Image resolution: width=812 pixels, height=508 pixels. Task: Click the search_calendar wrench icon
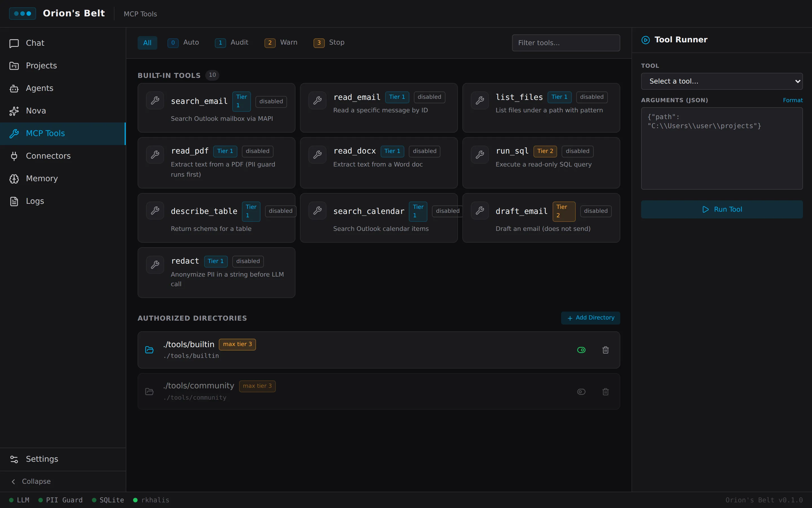click(317, 211)
